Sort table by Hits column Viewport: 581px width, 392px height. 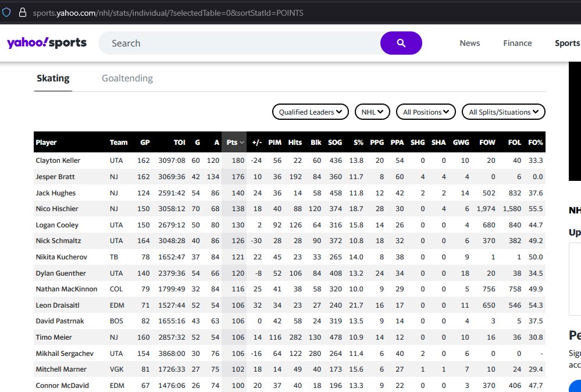[295, 142]
